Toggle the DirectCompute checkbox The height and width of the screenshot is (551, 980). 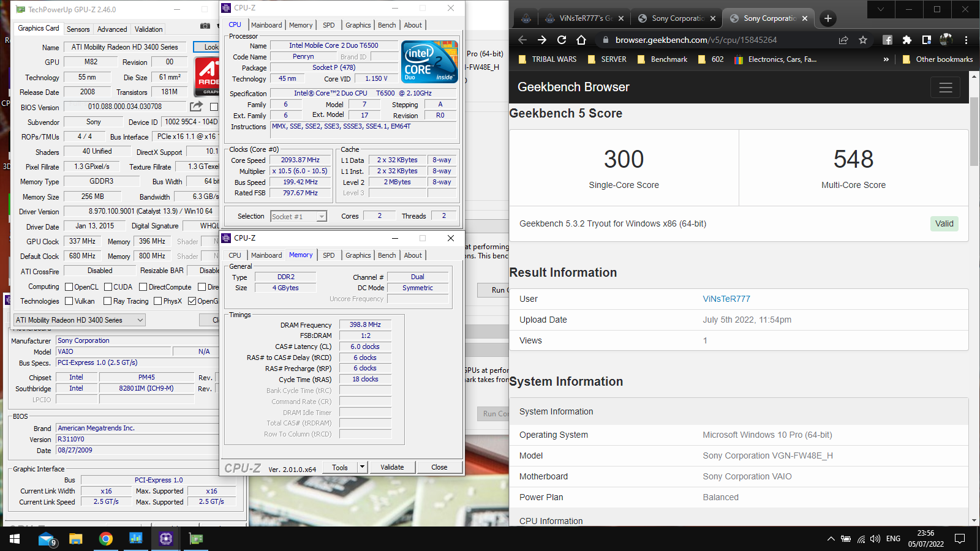pyautogui.click(x=143, y=287)
